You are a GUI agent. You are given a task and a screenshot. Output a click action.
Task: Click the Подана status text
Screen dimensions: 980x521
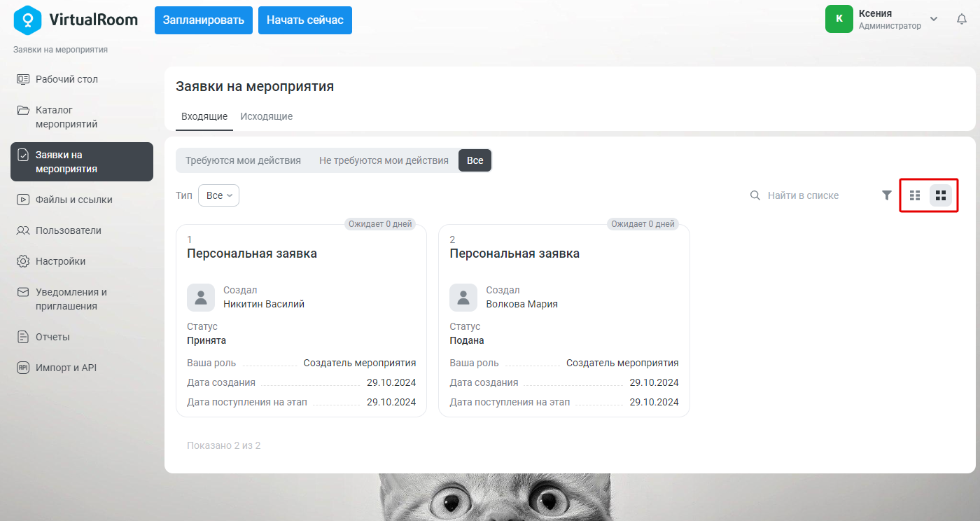point(467,340)
